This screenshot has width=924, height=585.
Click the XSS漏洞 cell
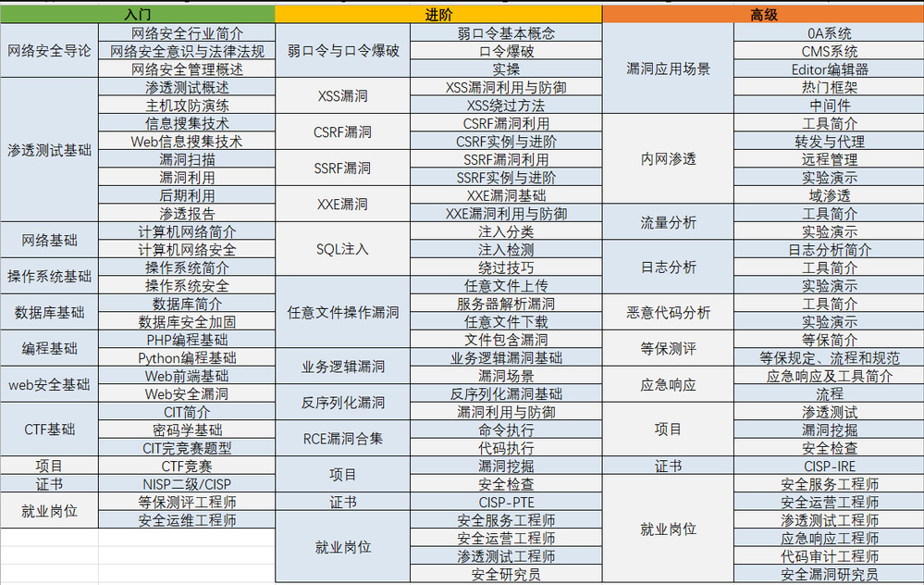pyautogui.click(x=343, y=95)
